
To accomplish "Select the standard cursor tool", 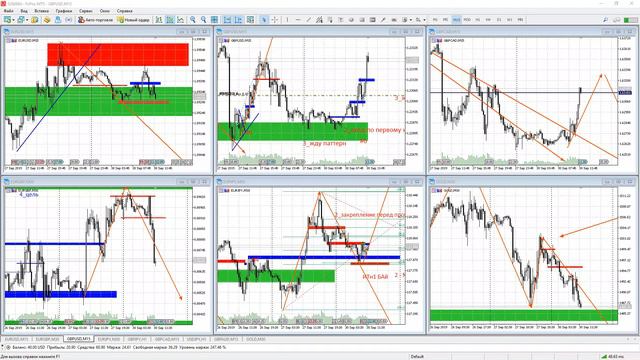I will [264, 20].
